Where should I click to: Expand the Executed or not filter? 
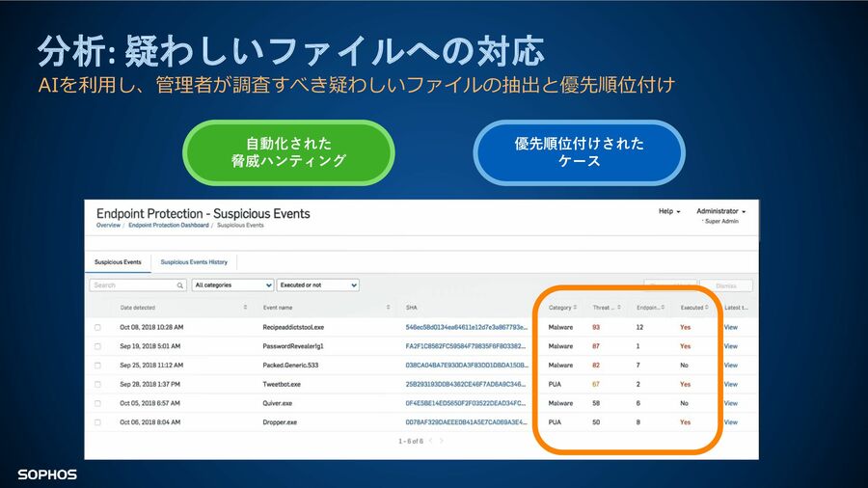coord(317,285)
